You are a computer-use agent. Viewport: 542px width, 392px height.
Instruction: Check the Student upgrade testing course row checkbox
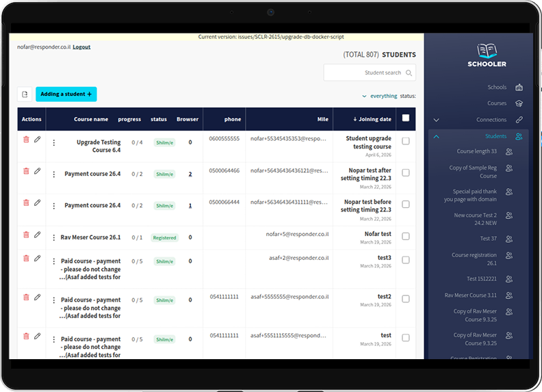point(406,141)
